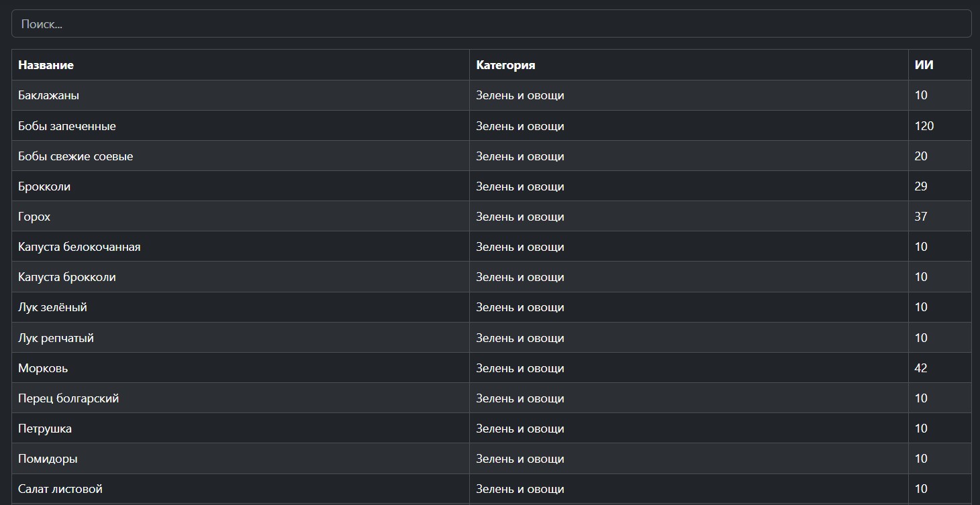Click the Брокколи name cell

[44, 186]
